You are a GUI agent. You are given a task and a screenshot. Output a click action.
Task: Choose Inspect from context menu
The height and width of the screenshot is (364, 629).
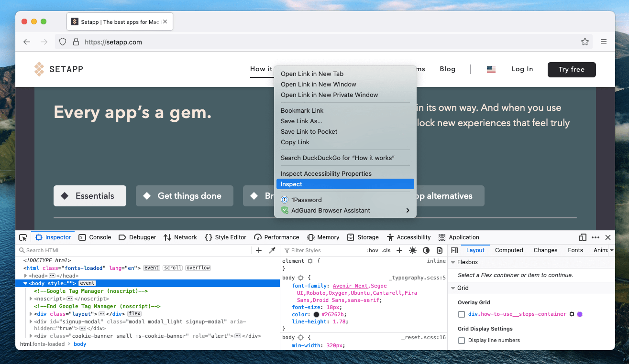[345, 184]
